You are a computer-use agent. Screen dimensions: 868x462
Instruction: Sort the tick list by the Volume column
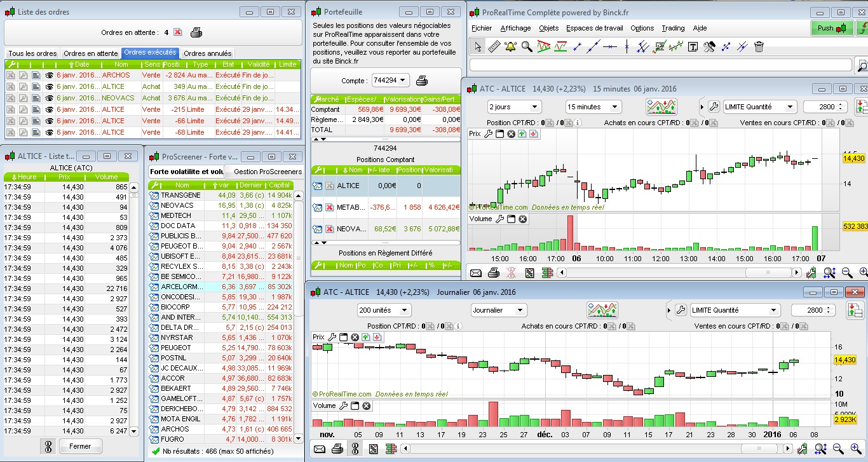(x=106, y=177)
